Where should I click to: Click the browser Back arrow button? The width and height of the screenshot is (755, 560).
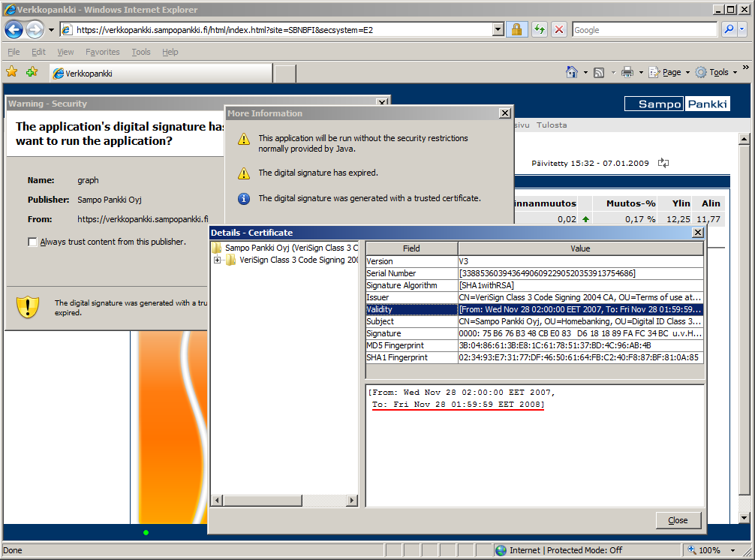14,30
